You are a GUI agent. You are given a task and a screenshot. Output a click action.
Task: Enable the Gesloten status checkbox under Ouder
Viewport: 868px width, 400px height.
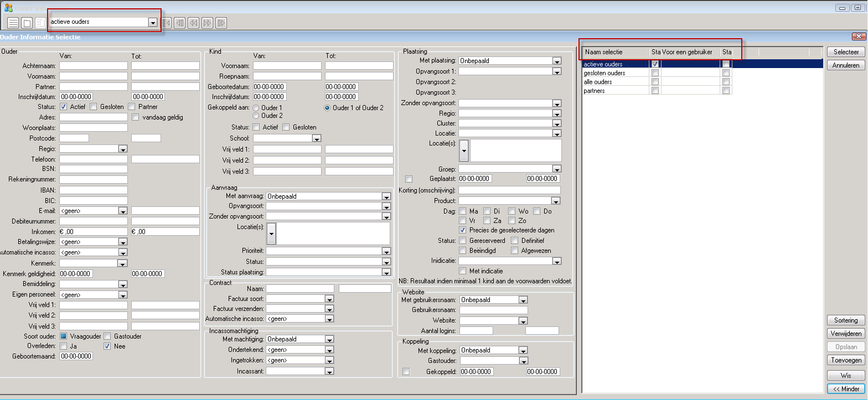point(94,107)
